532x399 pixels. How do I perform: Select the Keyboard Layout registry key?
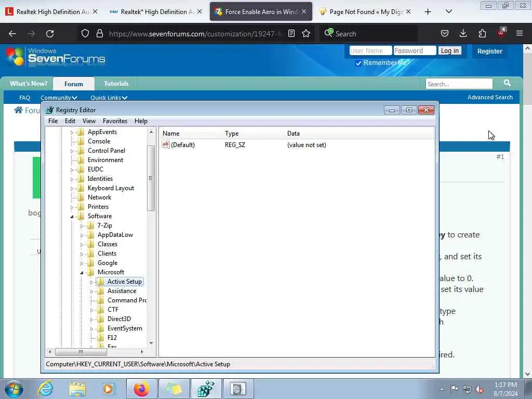click(x=111, y=188)
